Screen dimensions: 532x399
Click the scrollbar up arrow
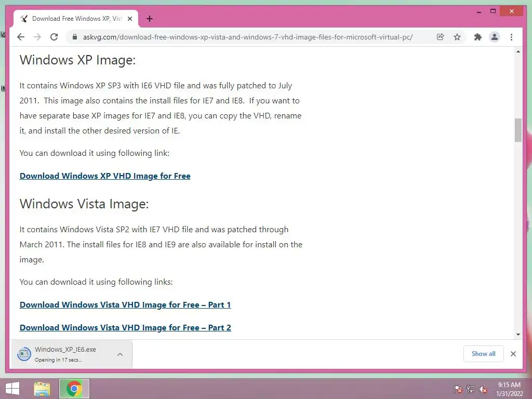[518, 51]
